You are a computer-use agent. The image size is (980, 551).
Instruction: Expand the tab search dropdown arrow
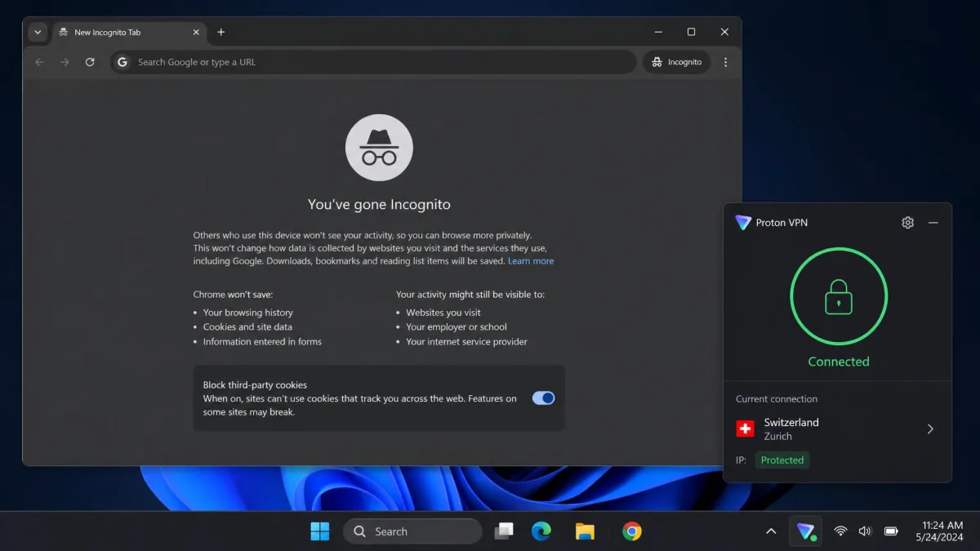pos(38,33)
